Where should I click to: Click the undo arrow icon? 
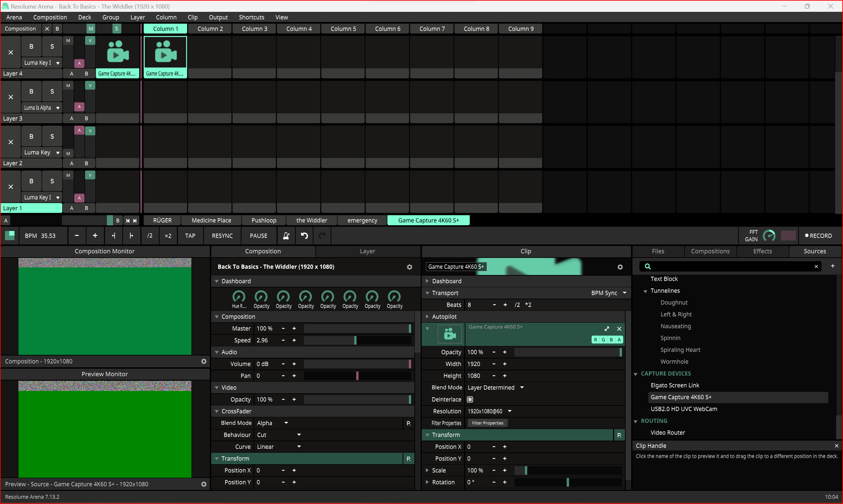304,236
